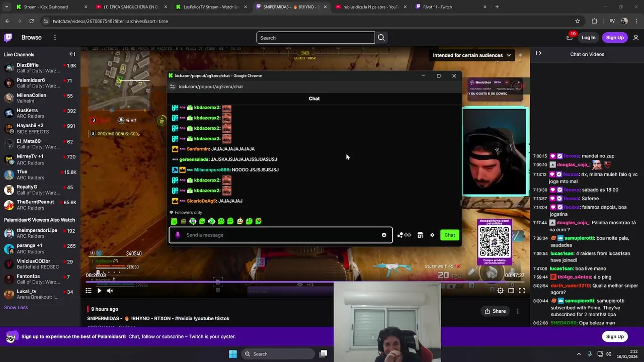Collapse the Live Channels sidebar arrow
Viewport: 644px width, 362px height.
pos(72,54)
